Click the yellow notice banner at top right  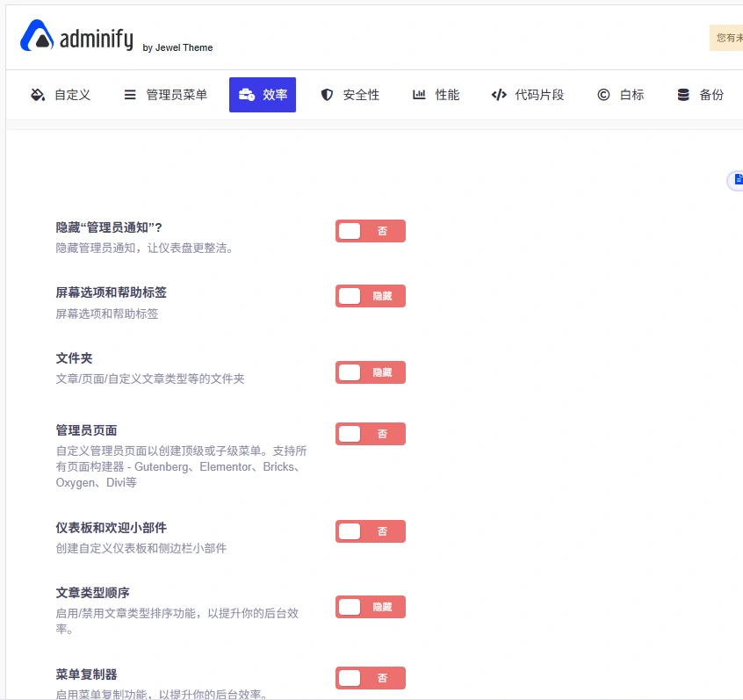[727, 39]
